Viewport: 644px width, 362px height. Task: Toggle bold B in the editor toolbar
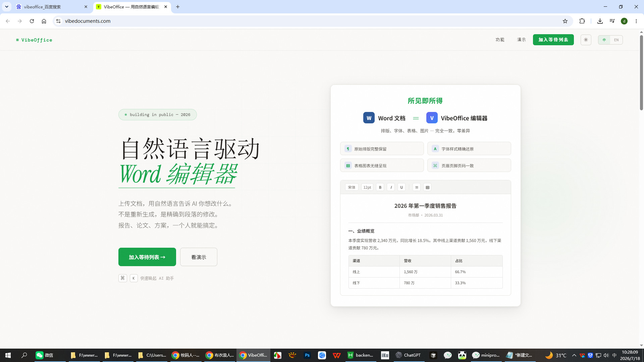point(380,187)
